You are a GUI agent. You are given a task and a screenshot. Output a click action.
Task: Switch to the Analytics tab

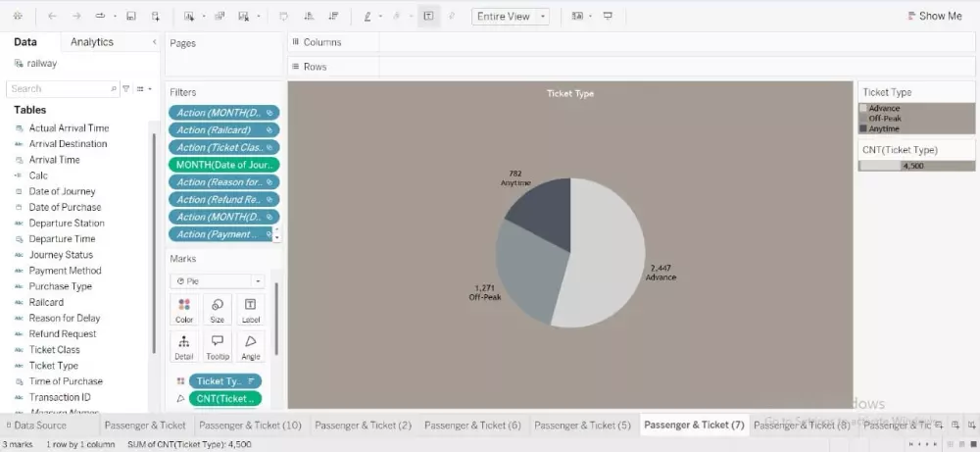[92, 42]
